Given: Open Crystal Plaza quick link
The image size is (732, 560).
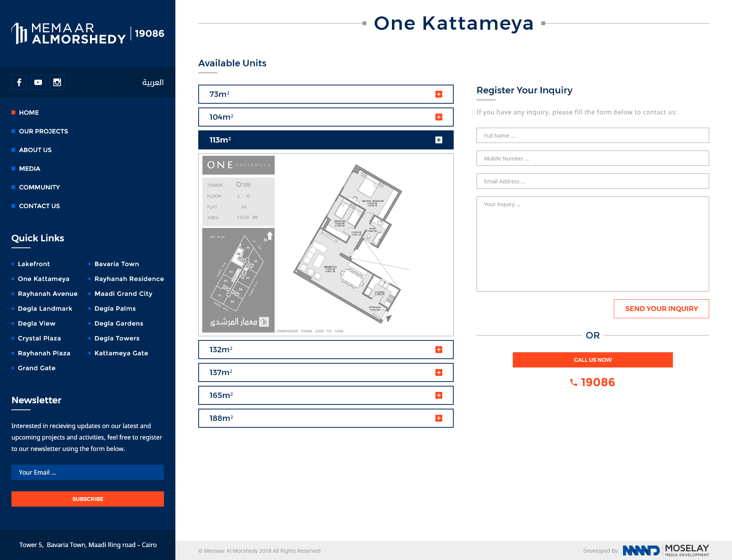Looking at the screenshot, I should (39, 338).
